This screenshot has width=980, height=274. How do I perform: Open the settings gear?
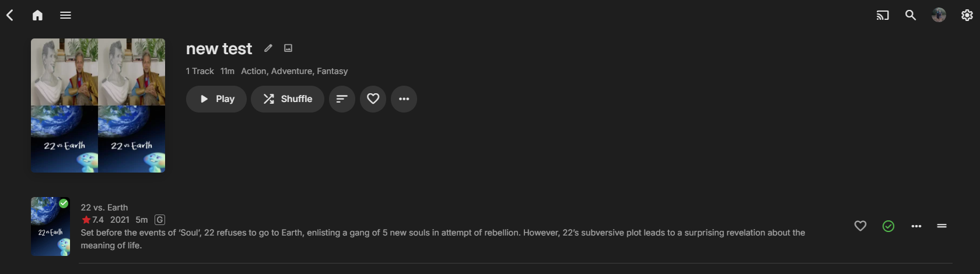(x=967, y=15)
